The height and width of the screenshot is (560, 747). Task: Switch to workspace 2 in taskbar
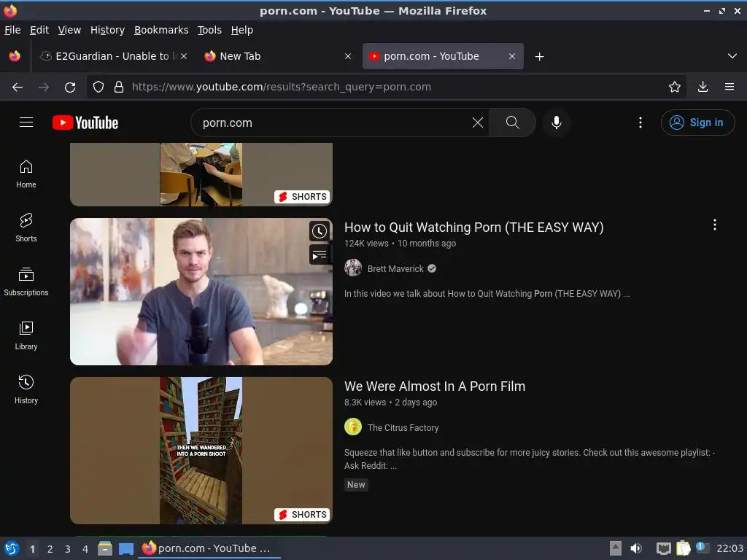[x=50, y=549]
